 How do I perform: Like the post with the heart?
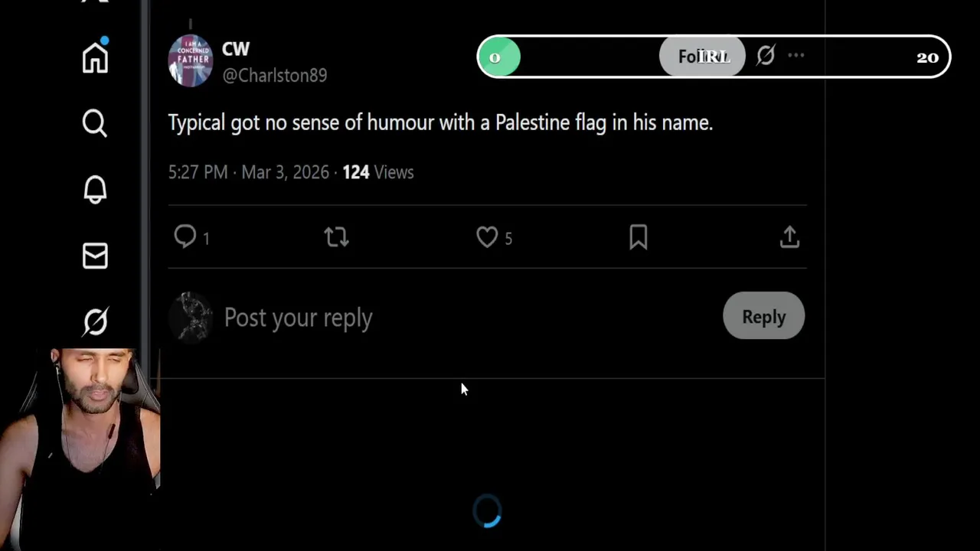pyautogui.click(x=487, y=237)
